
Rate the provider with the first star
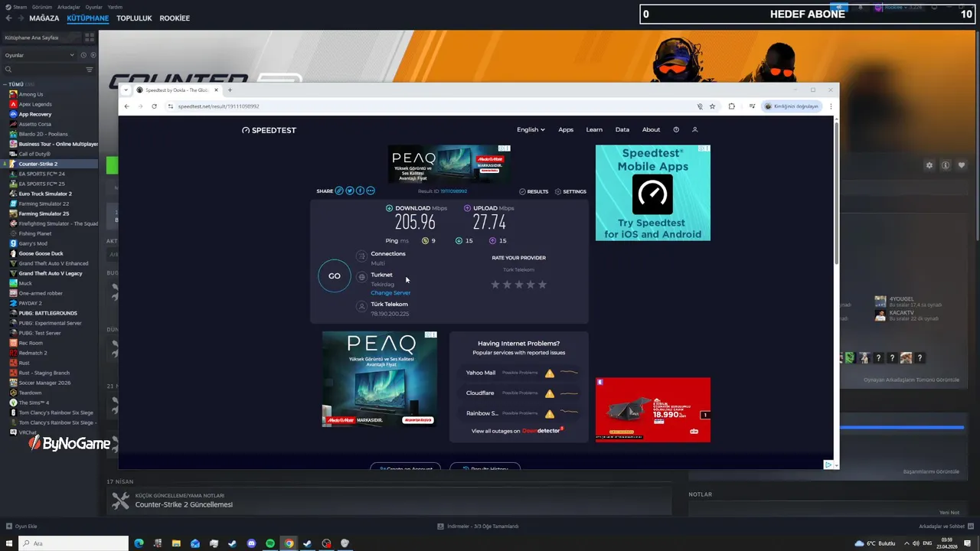pyautogui.click(x=495, y=285)
